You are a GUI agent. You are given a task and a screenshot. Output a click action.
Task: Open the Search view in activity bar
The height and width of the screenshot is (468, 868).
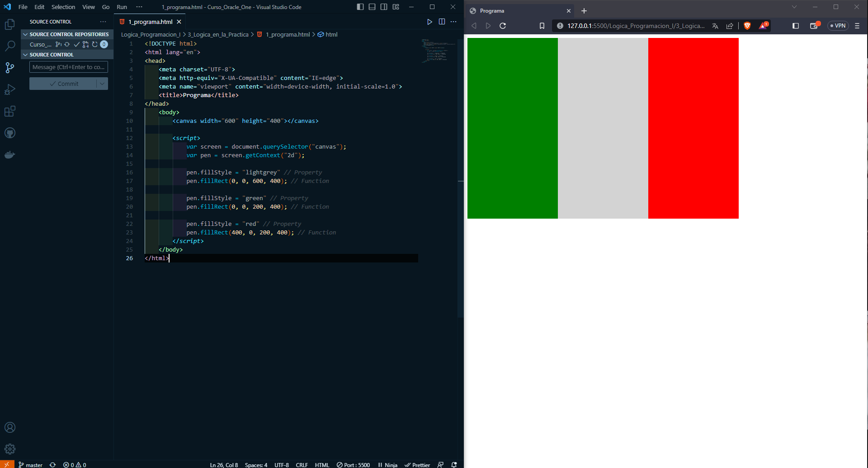pos(10,46)
